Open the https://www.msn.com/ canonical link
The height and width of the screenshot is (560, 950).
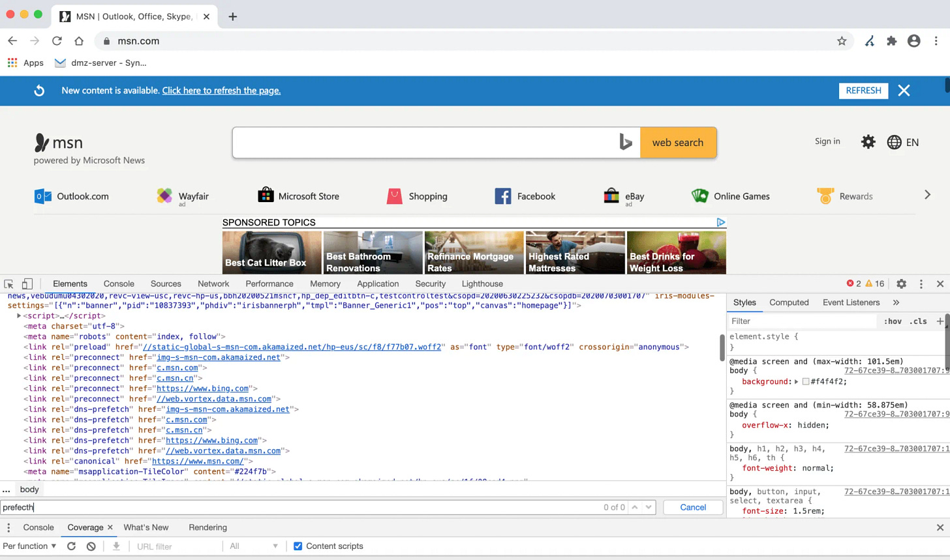point(198,461)
